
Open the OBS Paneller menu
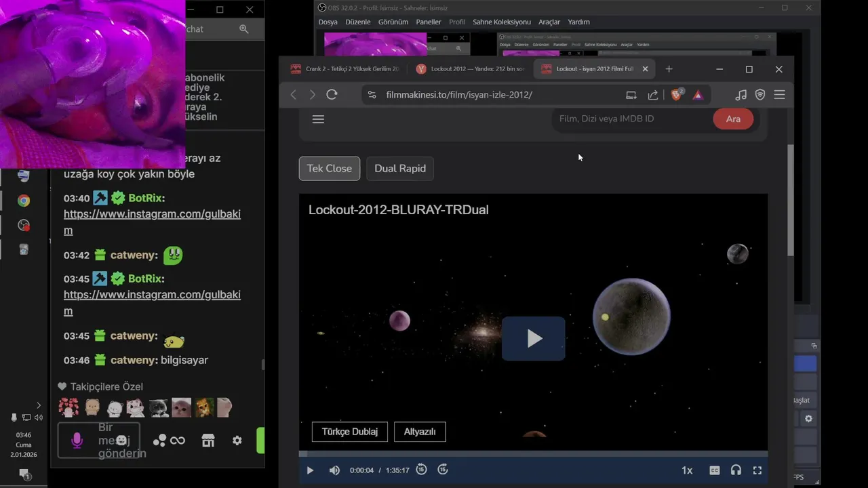coord(429,22)
